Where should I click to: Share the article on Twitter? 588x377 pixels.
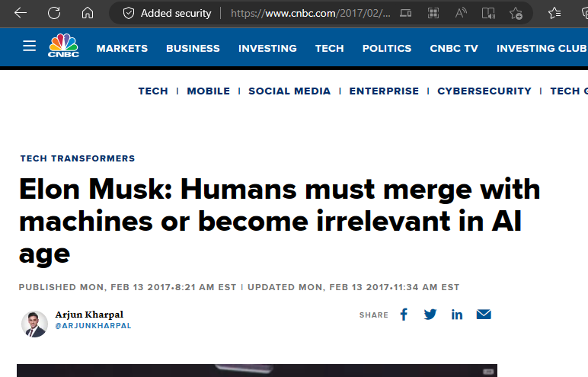click(x=430, y=315)
